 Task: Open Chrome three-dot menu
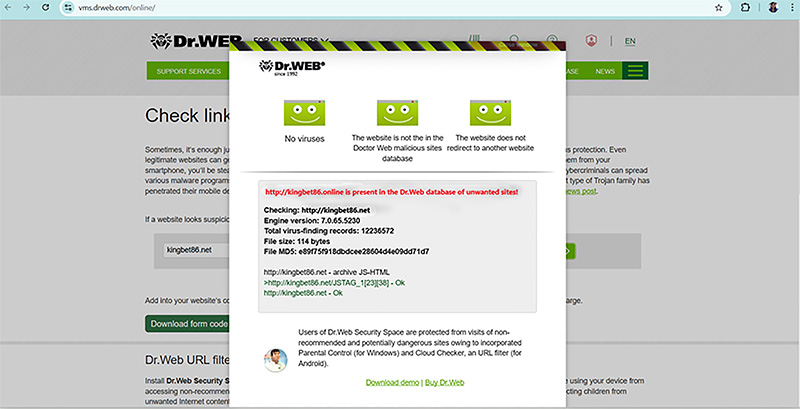click(791, 8)
